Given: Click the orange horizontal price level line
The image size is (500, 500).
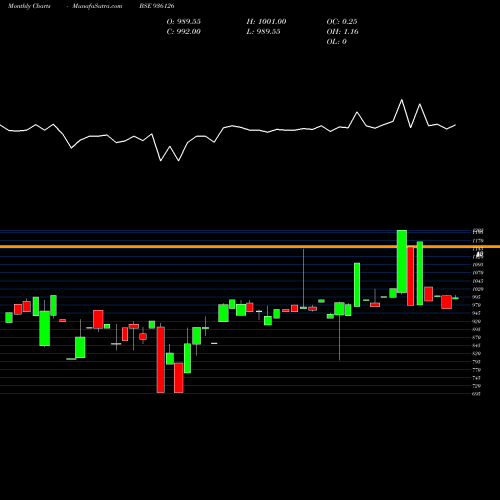Looking at the screenshot, I should (250, 247).
